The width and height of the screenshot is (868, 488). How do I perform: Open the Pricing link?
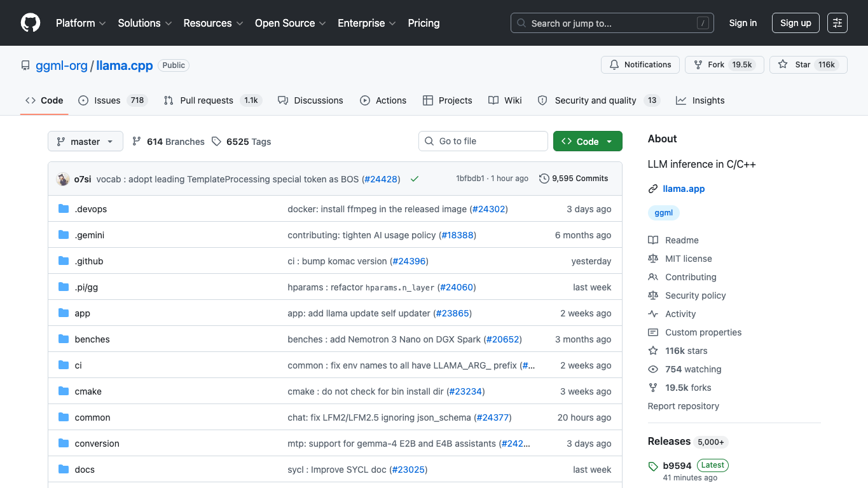424,23
